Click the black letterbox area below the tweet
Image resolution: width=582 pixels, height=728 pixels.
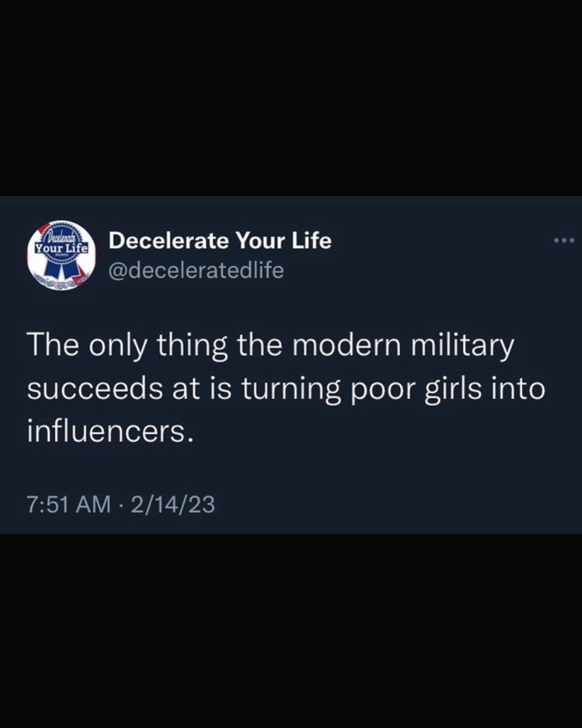click(x=291, y=631)
